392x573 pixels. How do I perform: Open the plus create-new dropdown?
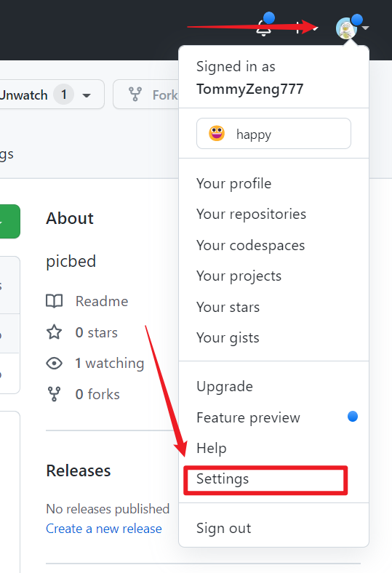[x=306, y=28]
